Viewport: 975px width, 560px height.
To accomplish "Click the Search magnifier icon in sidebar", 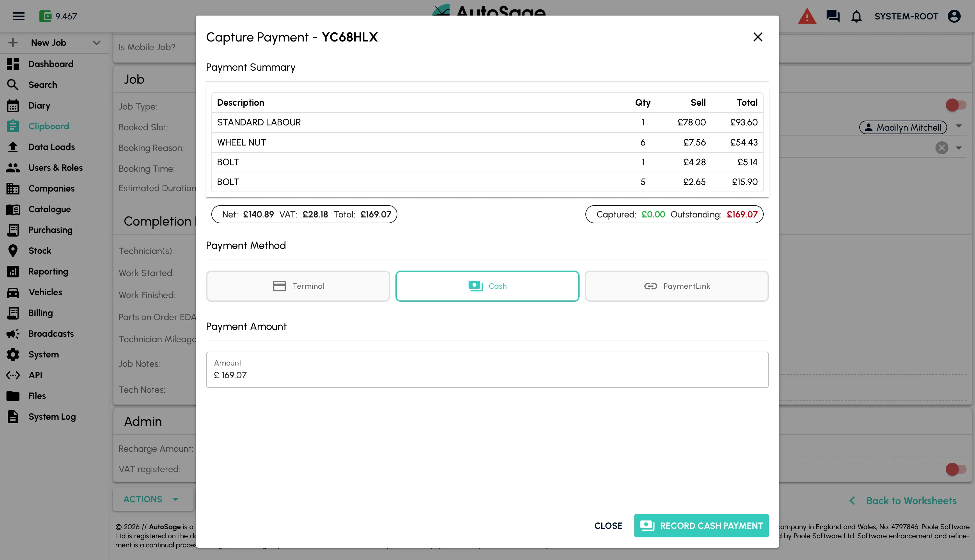I will (x=13, y=85).
